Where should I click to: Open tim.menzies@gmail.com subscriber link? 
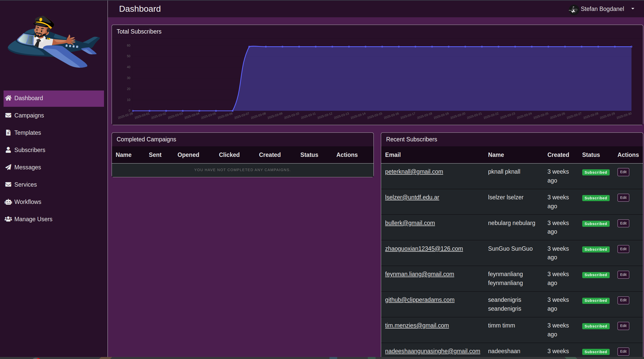click(417, 326)
